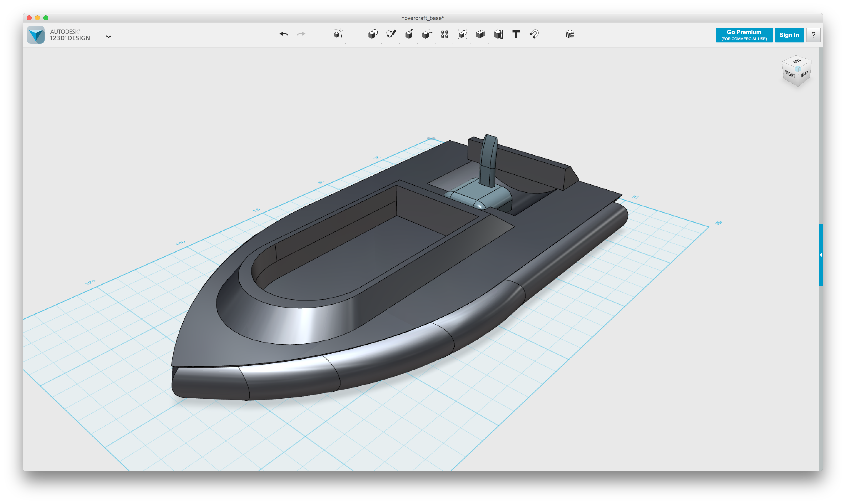Select the Sketch tool
This screenshot has width=846, height=504.
click(391, 34)
